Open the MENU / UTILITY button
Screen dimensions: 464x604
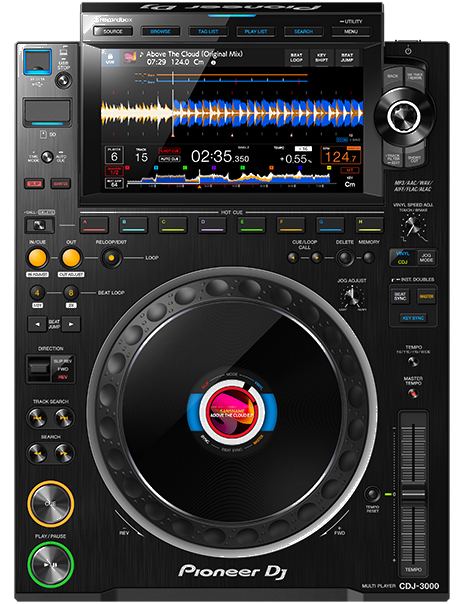351,31
